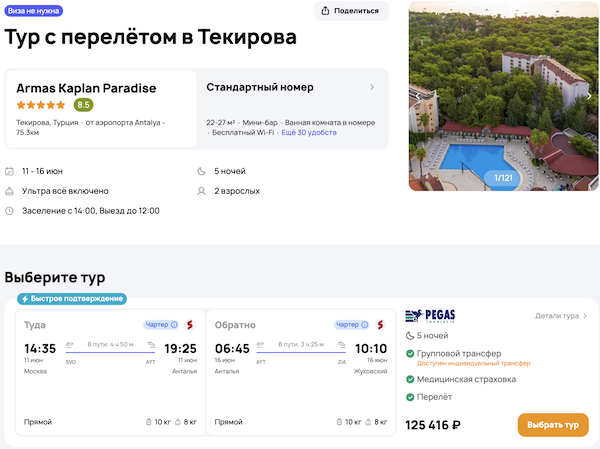Click Чартер info badge on Обратно flight
The height and width of the screenshot is (449, 600).
click(x=353, y=324)
